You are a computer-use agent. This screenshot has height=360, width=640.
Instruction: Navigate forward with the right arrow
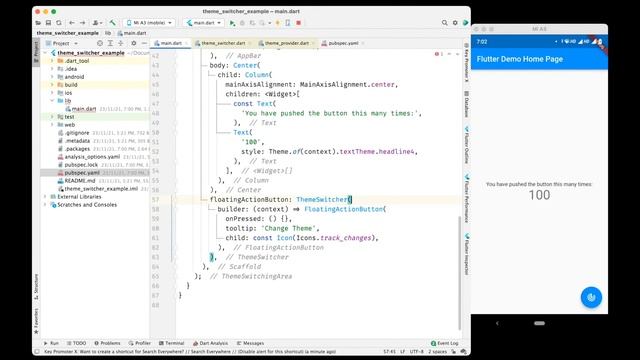coord(82,23)
